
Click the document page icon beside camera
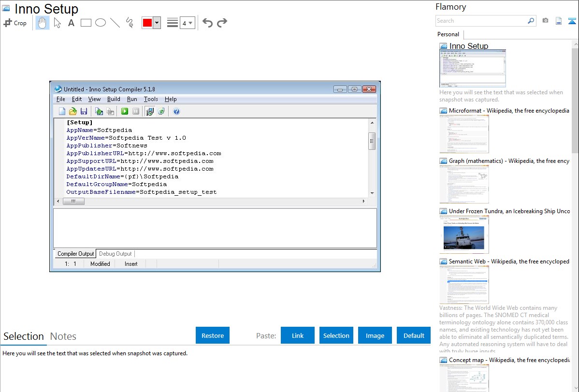pyautogui.click(x=559, y=21)
